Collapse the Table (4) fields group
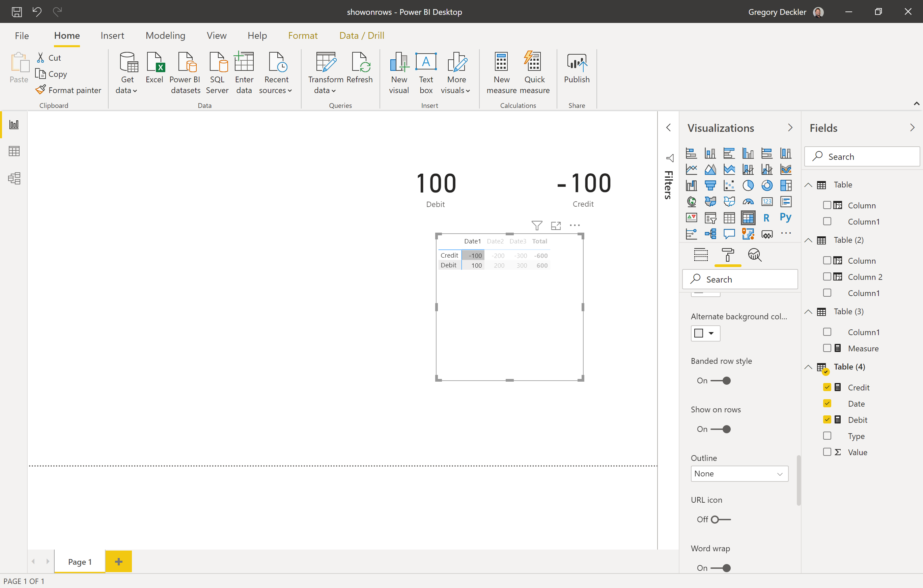Image resolution: width=923 pixels, height=588 pixels. [x=808, y=367]
